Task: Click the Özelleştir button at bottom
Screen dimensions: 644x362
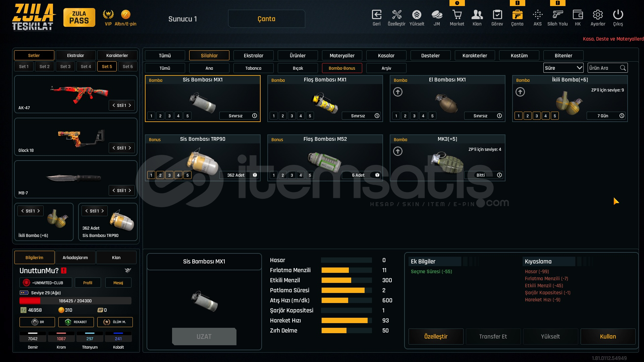Action: (436, 337)
